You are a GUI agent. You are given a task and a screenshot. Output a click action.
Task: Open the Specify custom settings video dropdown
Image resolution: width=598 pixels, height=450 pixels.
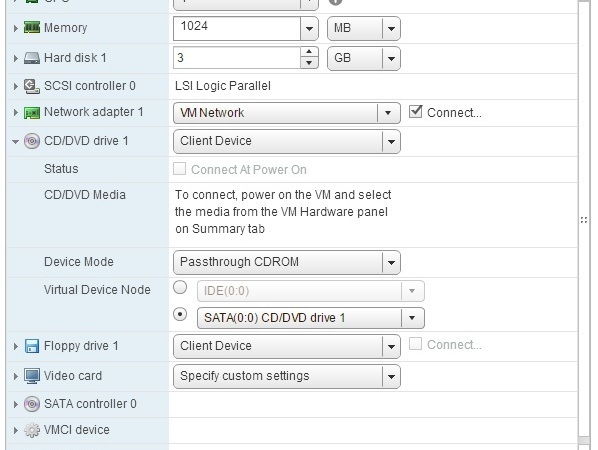(287, 376)
